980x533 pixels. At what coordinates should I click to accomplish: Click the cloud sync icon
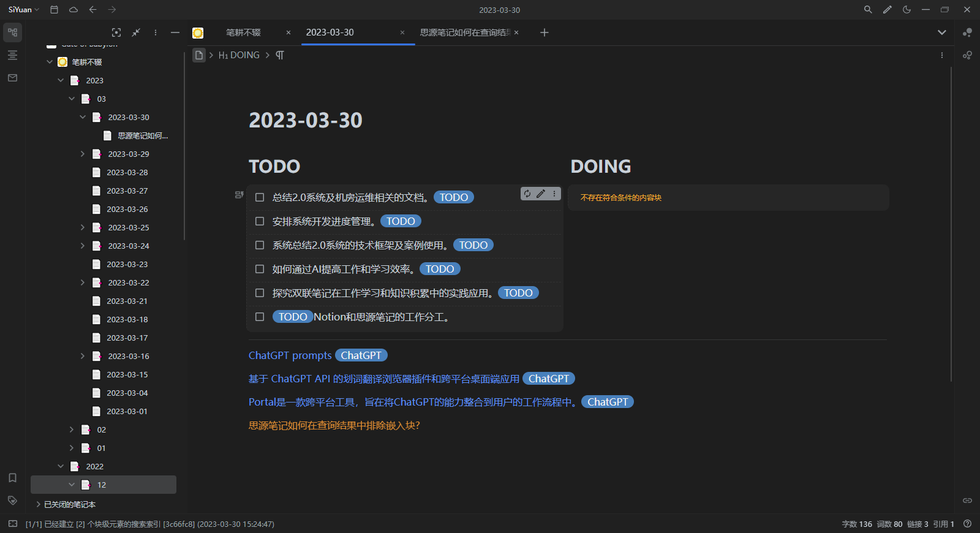pos(73,10)
